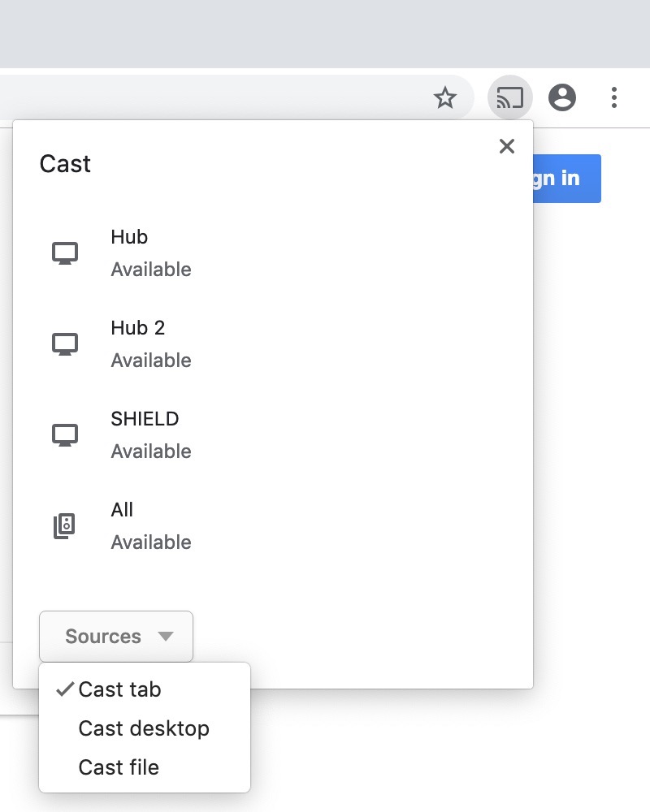Click the monitor icon beside Hub
Screen dimensions: 650x812
click(x=65, y=253)
